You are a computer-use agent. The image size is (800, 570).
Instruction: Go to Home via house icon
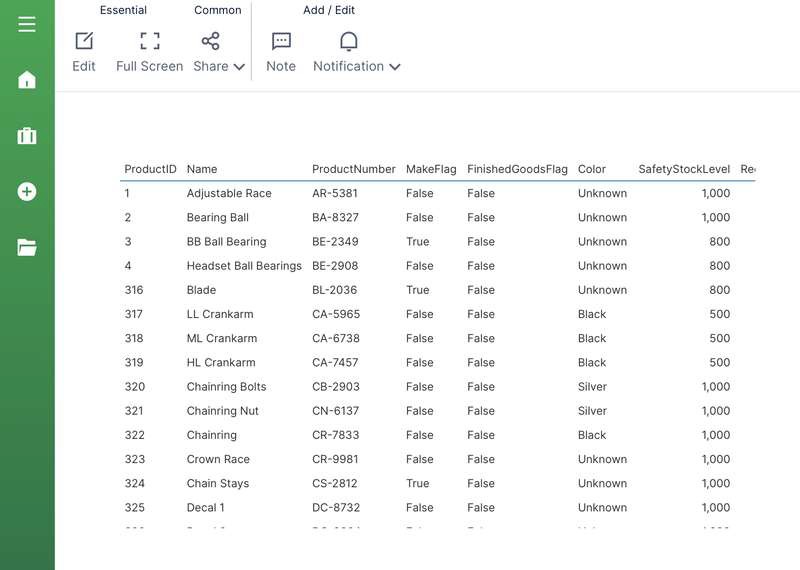click(27, 80)
